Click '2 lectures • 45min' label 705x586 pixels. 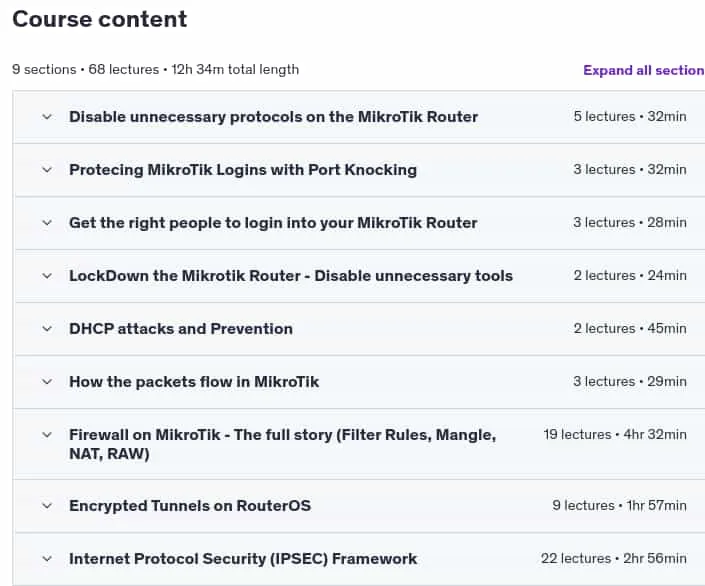click(x=630, y=329)
